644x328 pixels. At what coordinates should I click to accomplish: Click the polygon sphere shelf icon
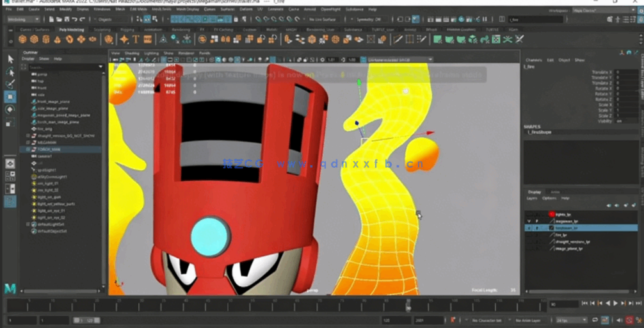(x=24, y=40)
